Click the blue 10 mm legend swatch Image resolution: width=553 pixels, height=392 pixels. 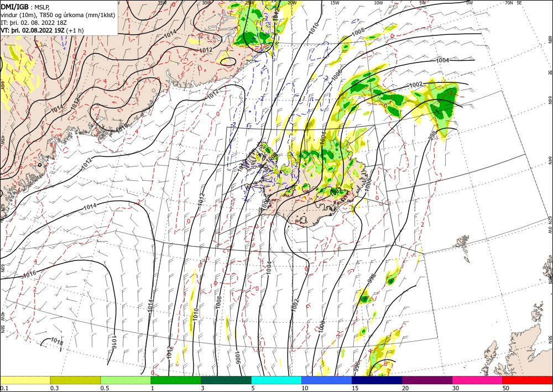pos(327,380)
